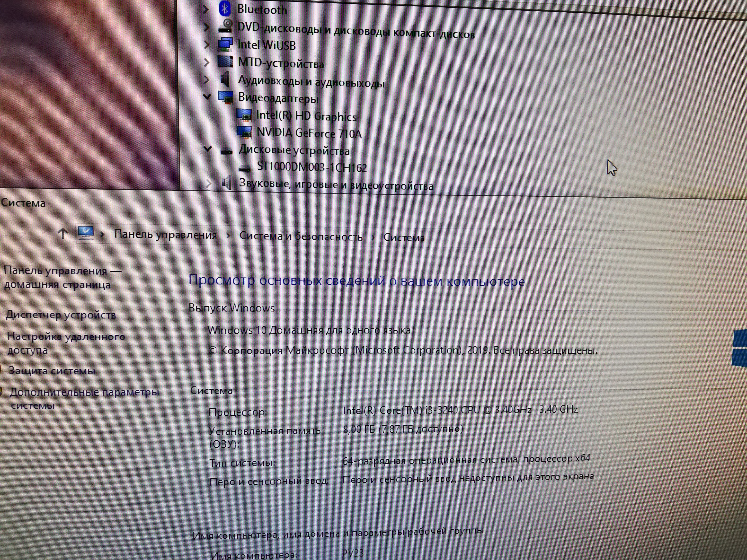
Task: Click the Выпуск Windows section heading
Action: point(231,308)
